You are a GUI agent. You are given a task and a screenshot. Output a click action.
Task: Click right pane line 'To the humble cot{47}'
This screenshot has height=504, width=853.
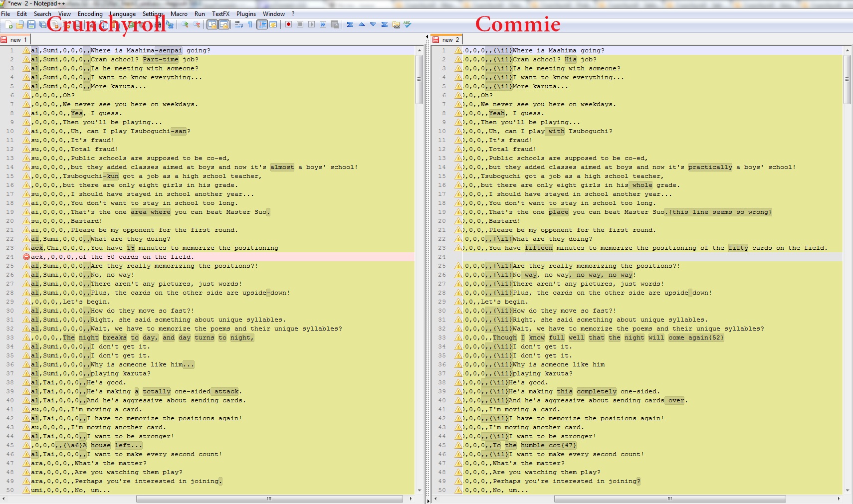point(534,445)
